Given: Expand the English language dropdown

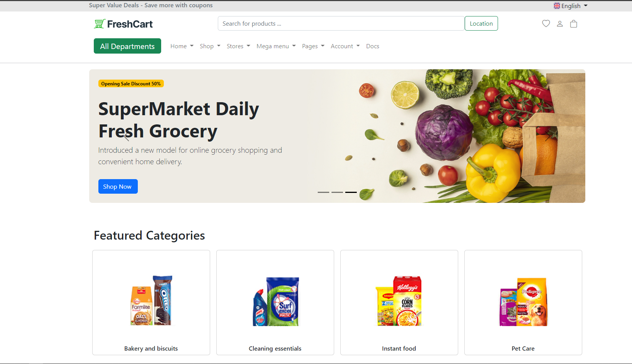Looking at the screenshot, I should 571,6.
